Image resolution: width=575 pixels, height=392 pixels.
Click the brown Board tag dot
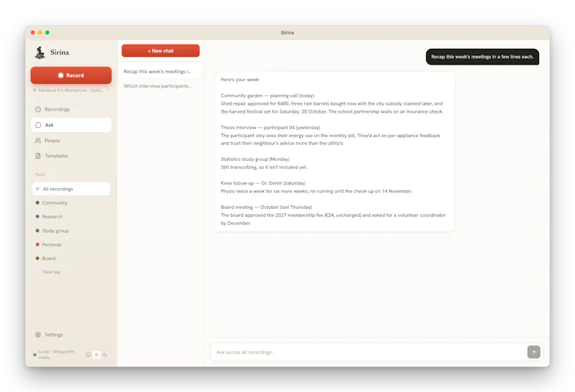point(37,258)
